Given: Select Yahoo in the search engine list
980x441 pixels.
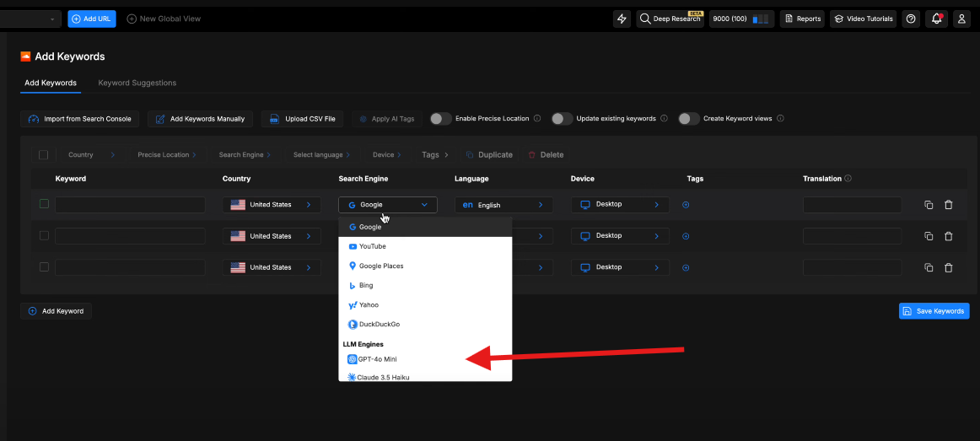Looking at the screenshot, I should tap(425, 305).
